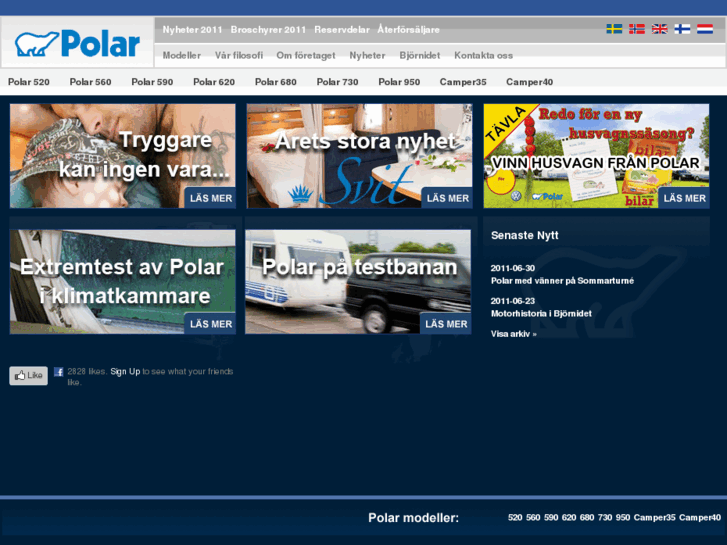Select the Polar 680 model tab
The image size is (727, 545).
(x=275, y=82)
